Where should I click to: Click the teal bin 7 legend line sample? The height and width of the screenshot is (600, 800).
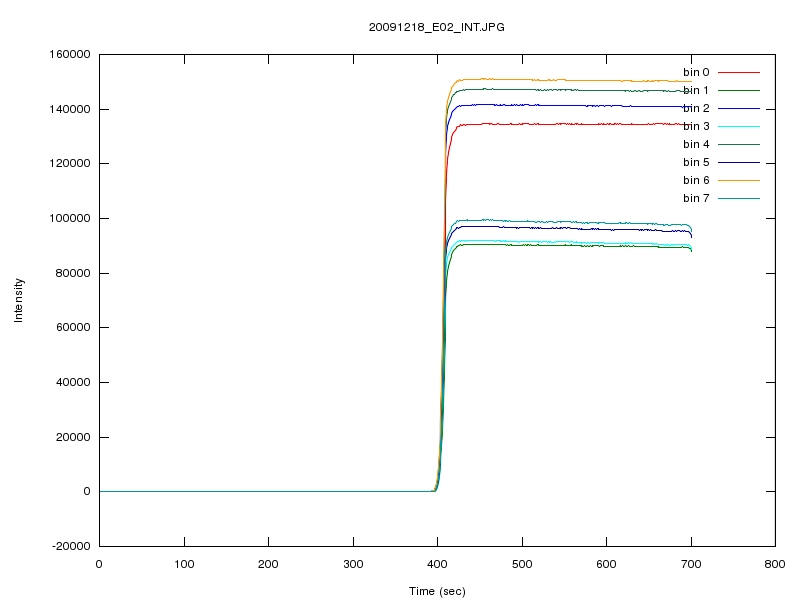[x=739, y=198]
